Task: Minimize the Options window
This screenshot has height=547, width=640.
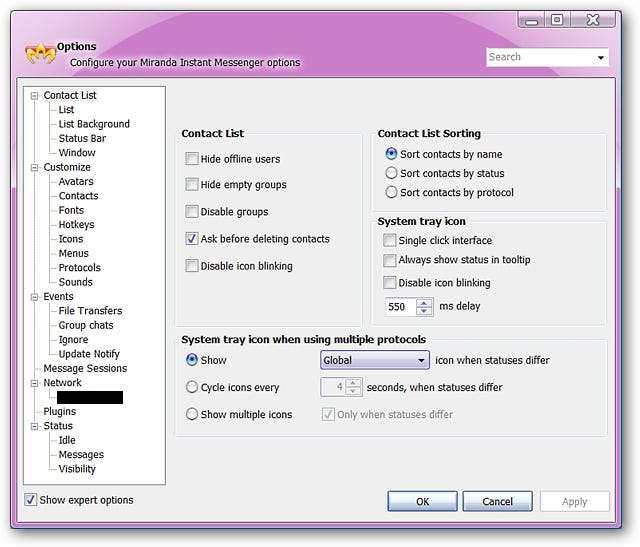Action: (x=531, y=20)
